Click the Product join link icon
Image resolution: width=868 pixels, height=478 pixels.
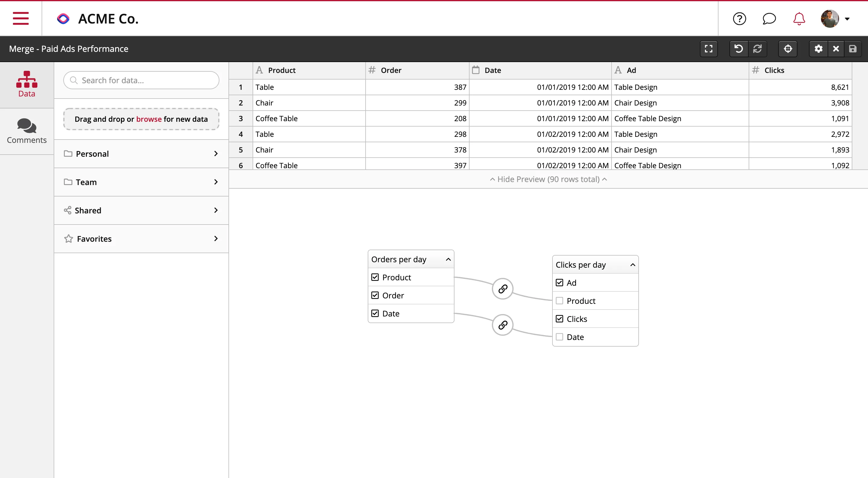[502, 289]
